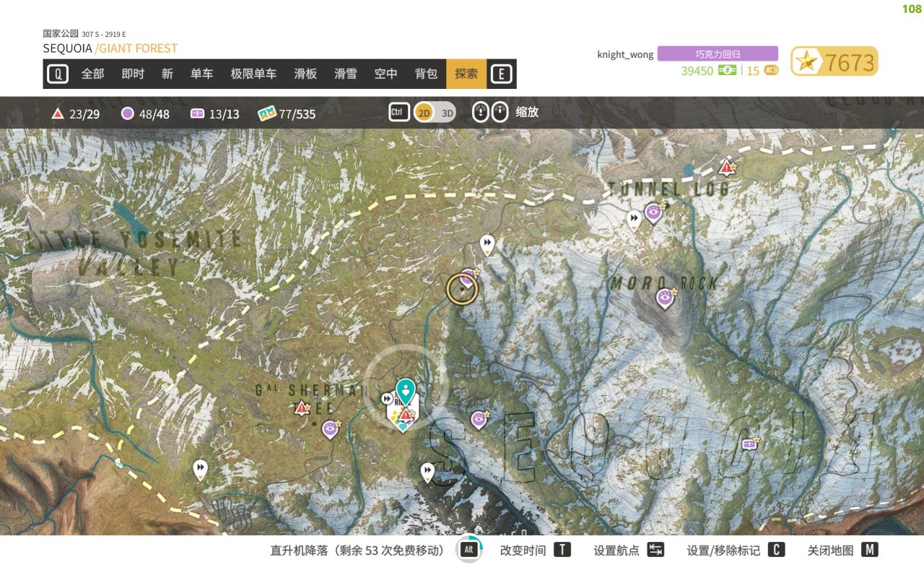Switch the map to 3D view
This screenshot has width=924, height=578.
(x=447, y=113)
